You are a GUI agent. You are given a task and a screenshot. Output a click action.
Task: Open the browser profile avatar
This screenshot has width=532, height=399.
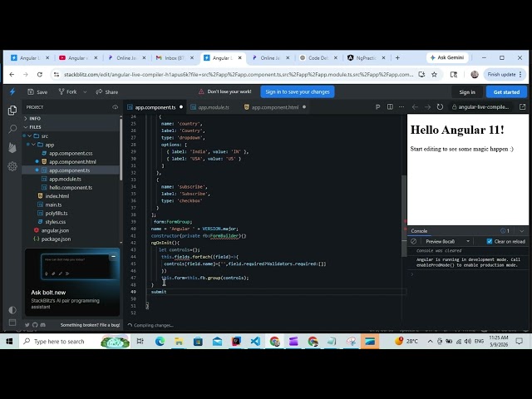(475, 74)
